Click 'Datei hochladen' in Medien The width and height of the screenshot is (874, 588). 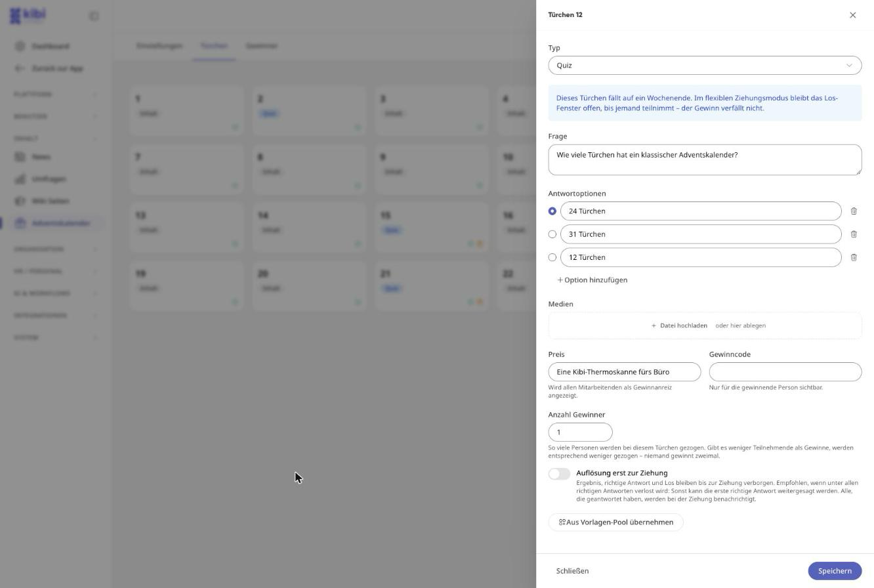679,325
